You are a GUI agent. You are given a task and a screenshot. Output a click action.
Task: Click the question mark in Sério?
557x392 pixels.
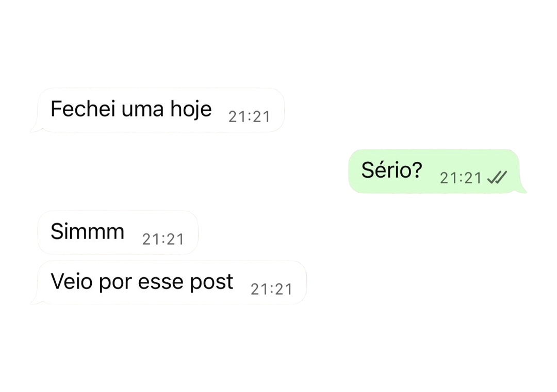(x=415, y=170)
